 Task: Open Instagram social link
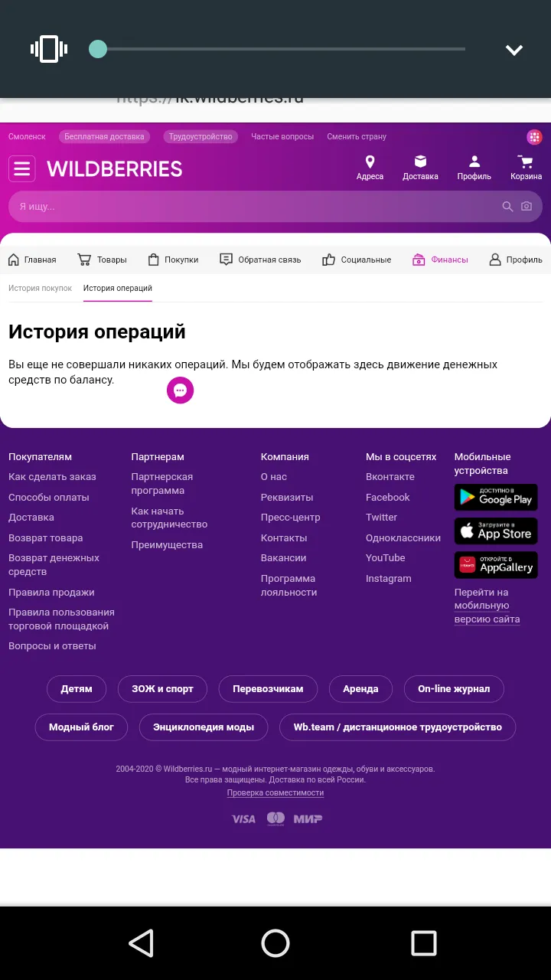click(x=389, y=579)
